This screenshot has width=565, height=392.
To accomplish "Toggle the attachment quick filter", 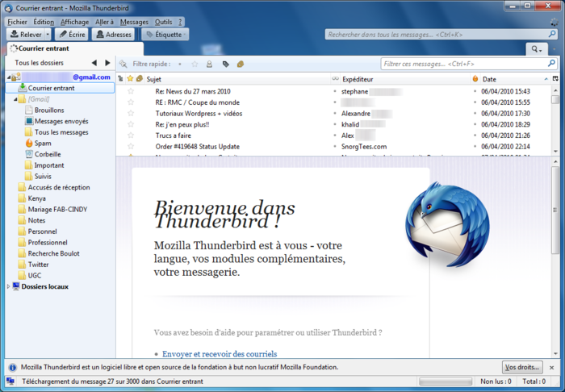I will (x=241, y=64).
